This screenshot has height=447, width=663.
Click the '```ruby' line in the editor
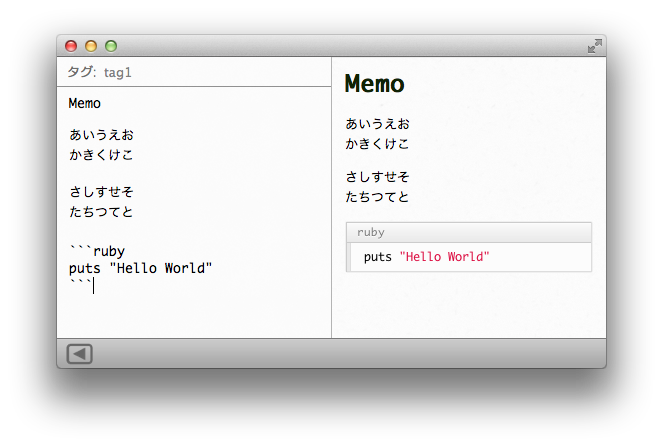coord(97,251)
